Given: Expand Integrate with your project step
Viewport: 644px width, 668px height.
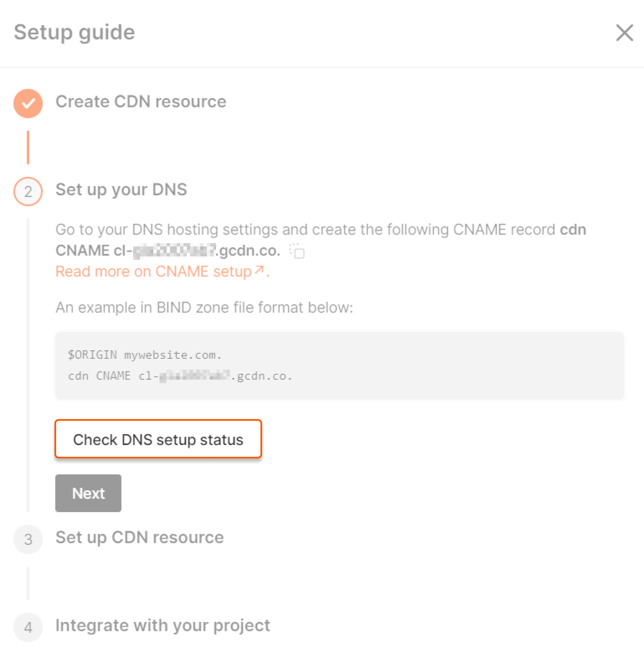Looking at the screenshot, I should 163,625.
